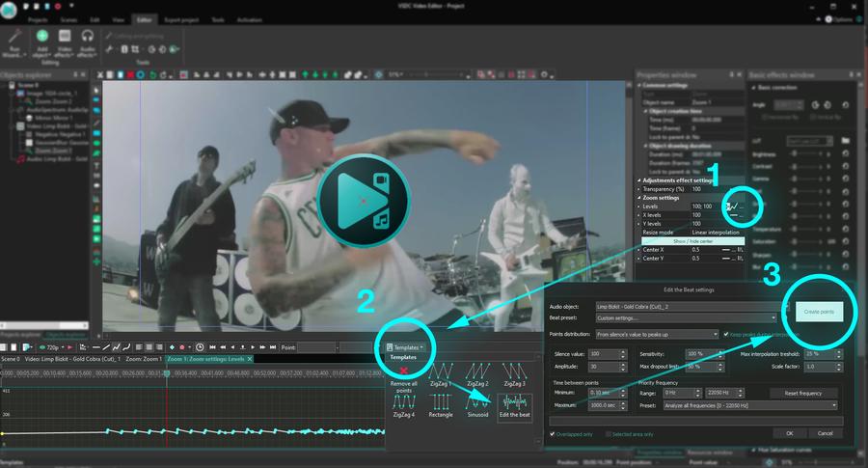The width and height of the screenshot is (868, 468).
Task: Reset Angle value in Basic correction
Action: [845, 104]
